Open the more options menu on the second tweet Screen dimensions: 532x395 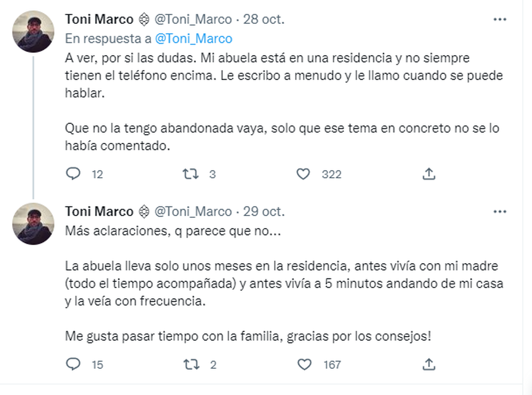[x=500, y=212]
